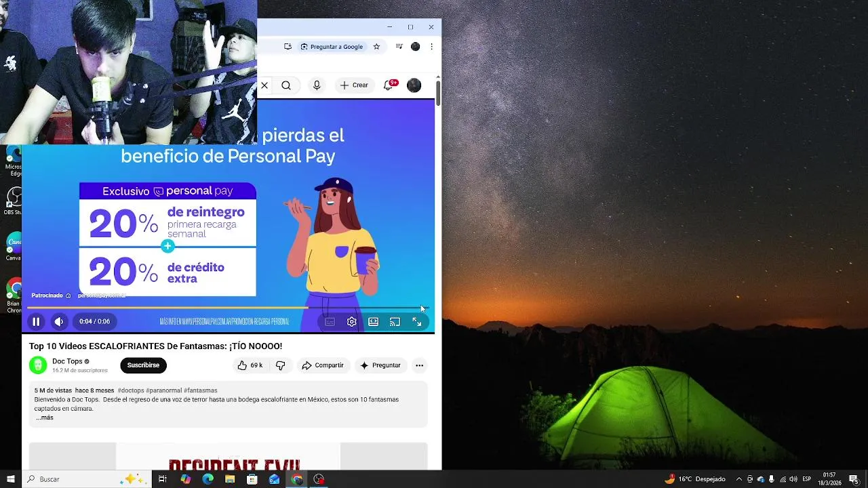Mute the video volume speaker icon
The height and width of the screenshot is (488, 868).
[59, 322]
